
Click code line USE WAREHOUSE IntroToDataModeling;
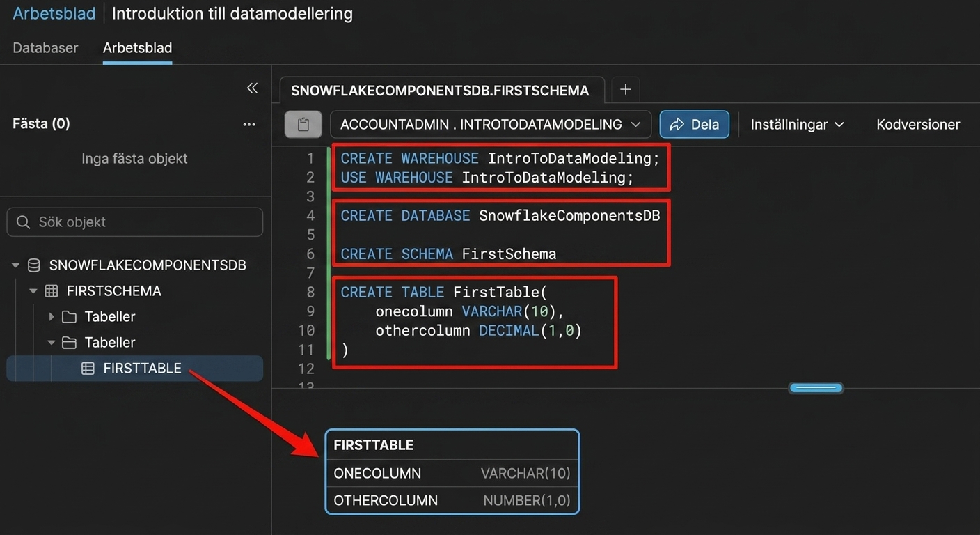tap(487, 178)
